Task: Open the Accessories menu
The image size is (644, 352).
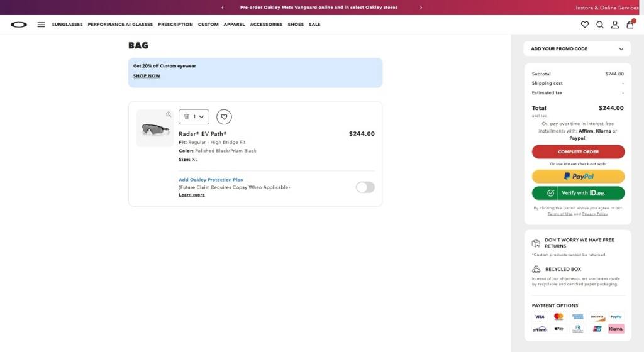Action: (266, 25)
